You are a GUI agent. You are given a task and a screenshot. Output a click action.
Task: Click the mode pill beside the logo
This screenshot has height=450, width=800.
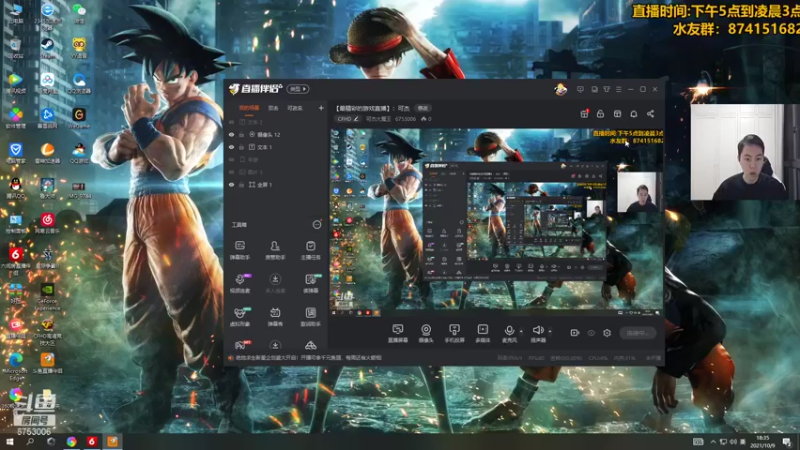[x=298, y=89]
